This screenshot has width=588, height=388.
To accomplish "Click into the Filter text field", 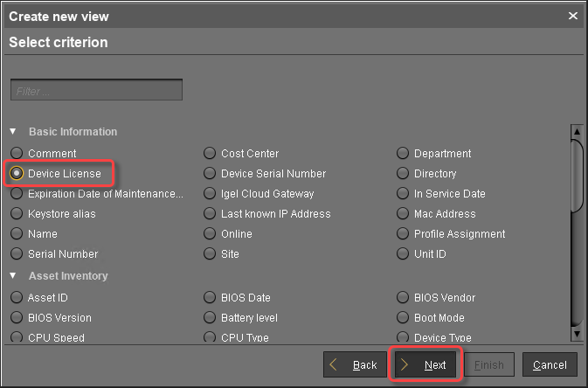I will [96, 90].
